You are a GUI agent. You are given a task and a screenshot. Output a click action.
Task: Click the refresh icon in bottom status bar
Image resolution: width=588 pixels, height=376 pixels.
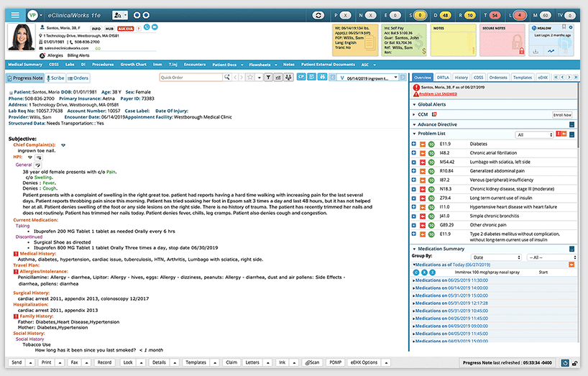[x=565, y=363]
